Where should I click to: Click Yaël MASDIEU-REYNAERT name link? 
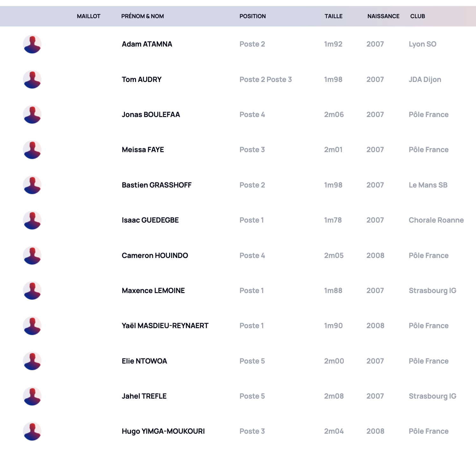pyautogui.click(x=165, y=326)
